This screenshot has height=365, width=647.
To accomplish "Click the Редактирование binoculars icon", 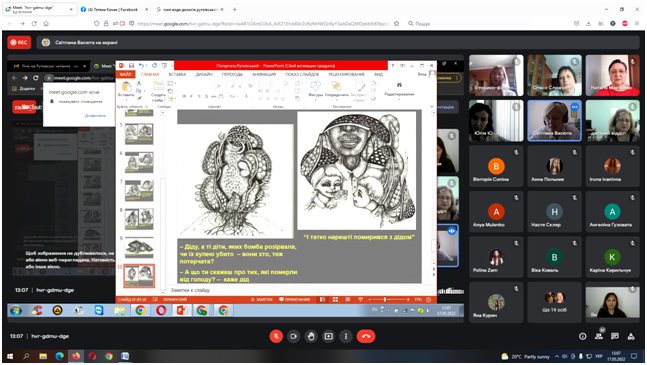I will [399, 85].
